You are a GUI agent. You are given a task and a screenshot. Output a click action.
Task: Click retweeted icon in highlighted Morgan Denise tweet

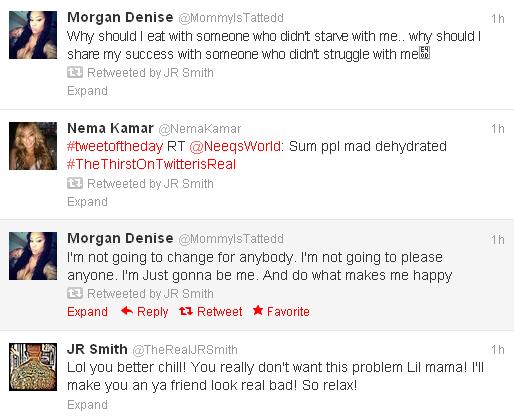pyautogui.click(x=75, y=293)
